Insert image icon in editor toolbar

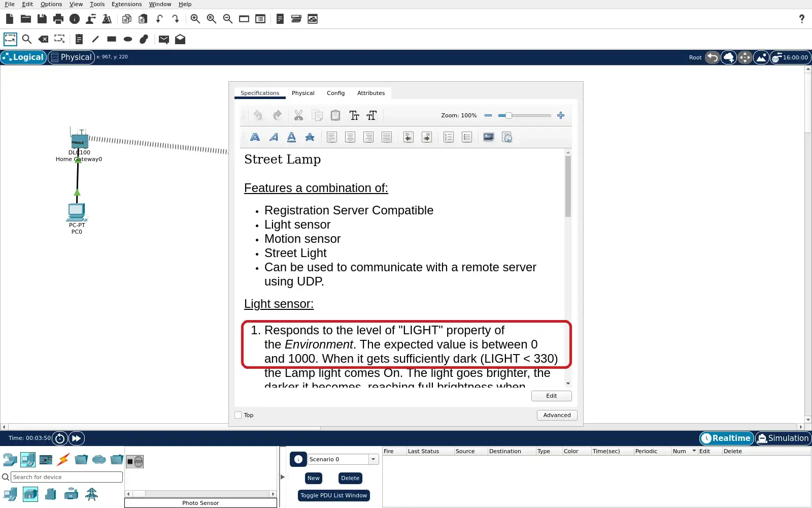pos(489,137)
